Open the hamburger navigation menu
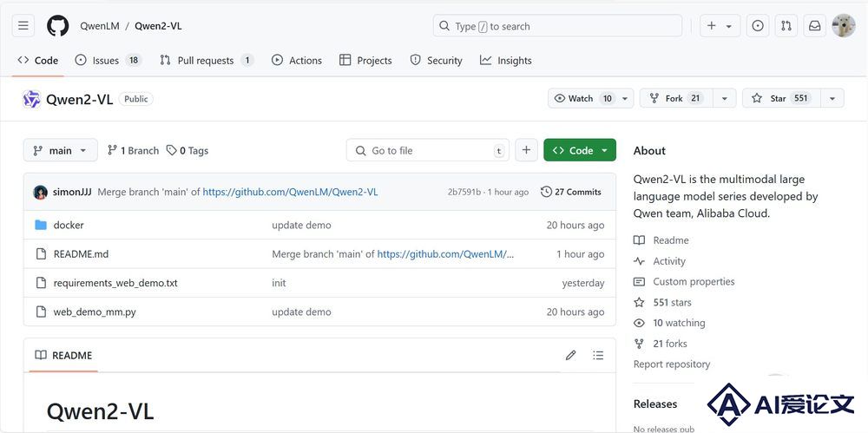 point(23,26)
